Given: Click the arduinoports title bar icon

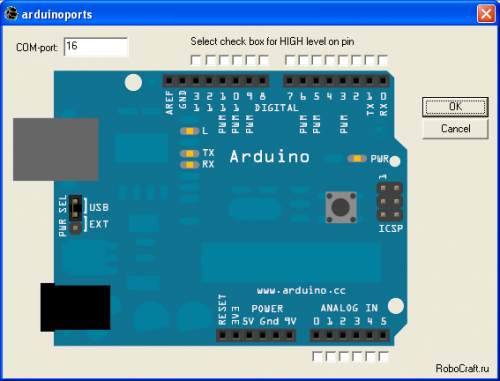Looking at the screenshot, I should tap(11, 14).
